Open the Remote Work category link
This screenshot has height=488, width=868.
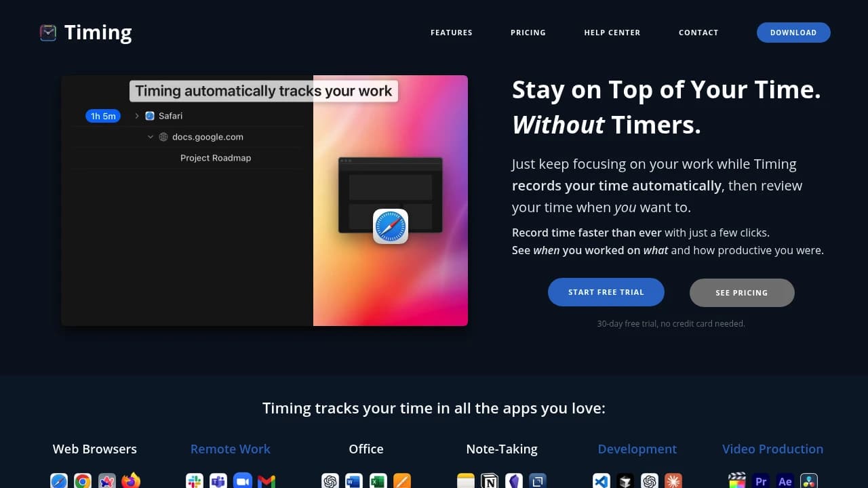coord(231,449)
